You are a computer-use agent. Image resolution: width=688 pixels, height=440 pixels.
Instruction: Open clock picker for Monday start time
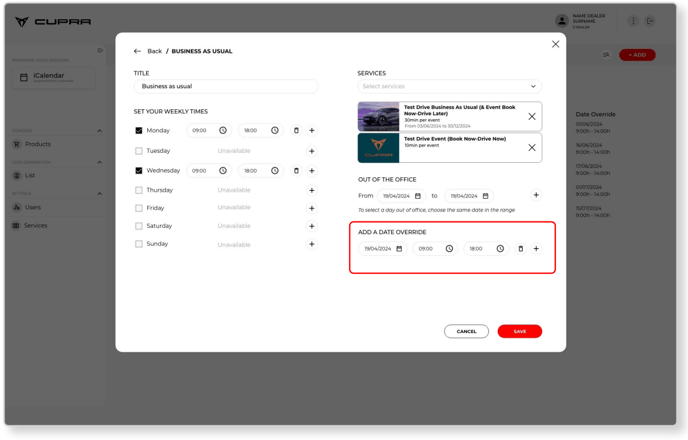tap(223, 131)
